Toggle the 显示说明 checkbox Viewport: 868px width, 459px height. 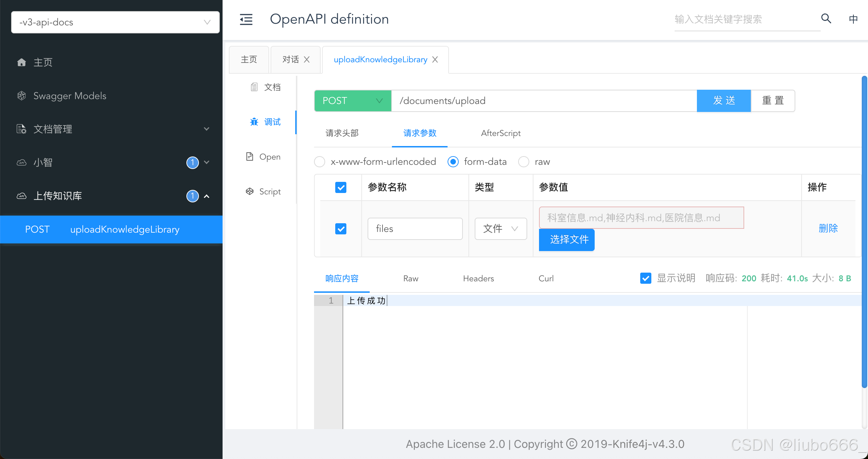pos(645,278)
